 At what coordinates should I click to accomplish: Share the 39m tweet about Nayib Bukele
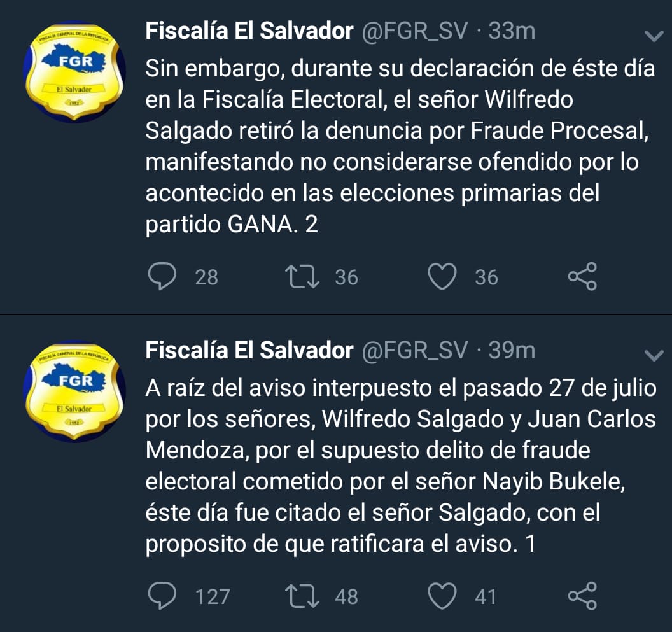point(582,596)
